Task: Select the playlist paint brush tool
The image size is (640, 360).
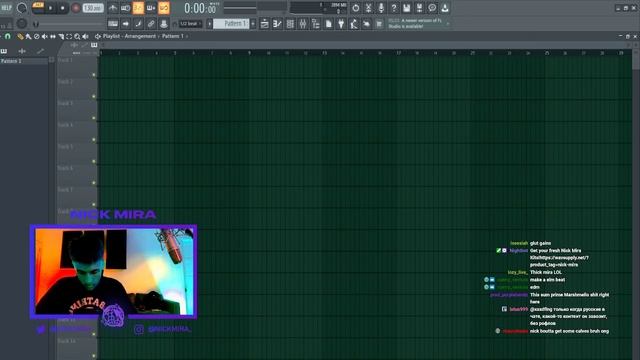Action: (x=28, y=36)
